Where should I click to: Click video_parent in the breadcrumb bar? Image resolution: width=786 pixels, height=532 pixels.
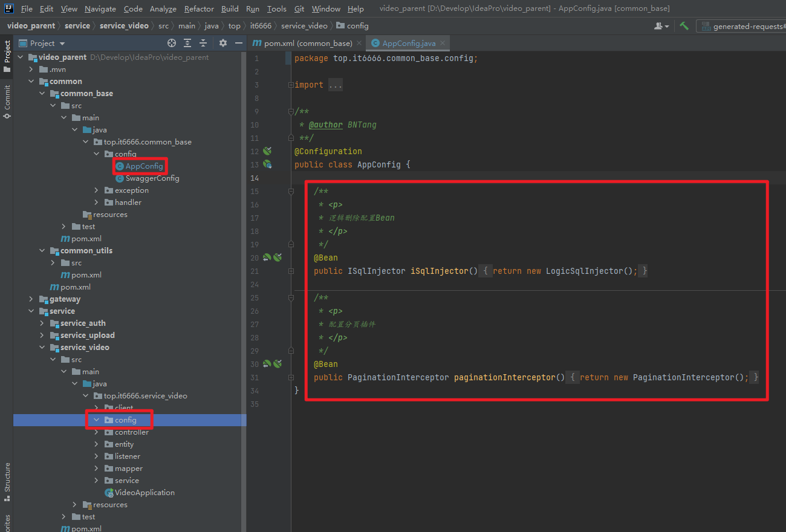(31, 26)
